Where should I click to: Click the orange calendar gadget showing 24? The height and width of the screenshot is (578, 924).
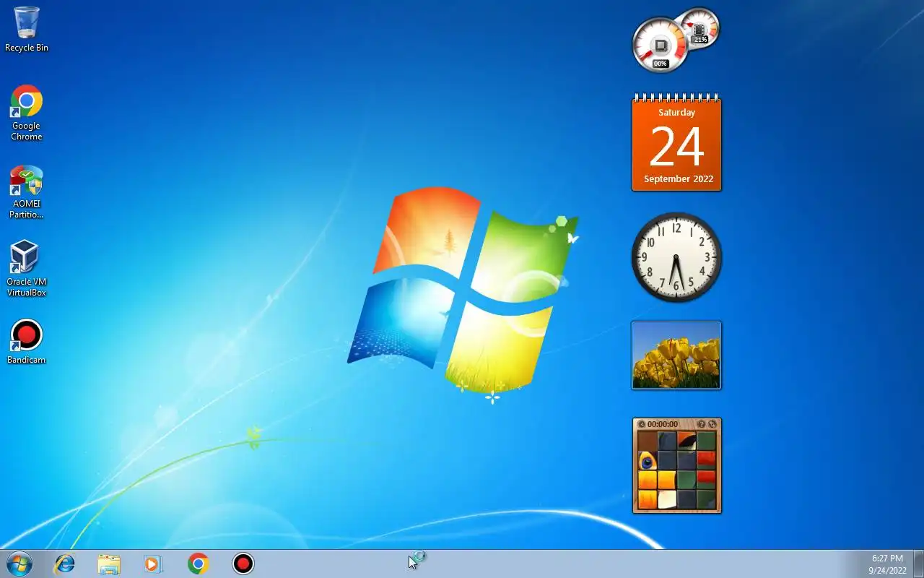point(676,142)
